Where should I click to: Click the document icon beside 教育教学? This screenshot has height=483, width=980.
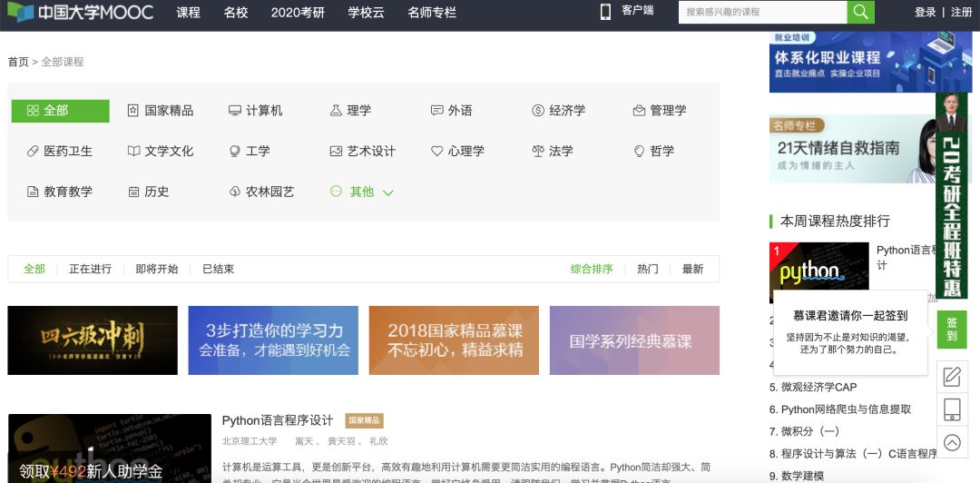tap(34, 192)
